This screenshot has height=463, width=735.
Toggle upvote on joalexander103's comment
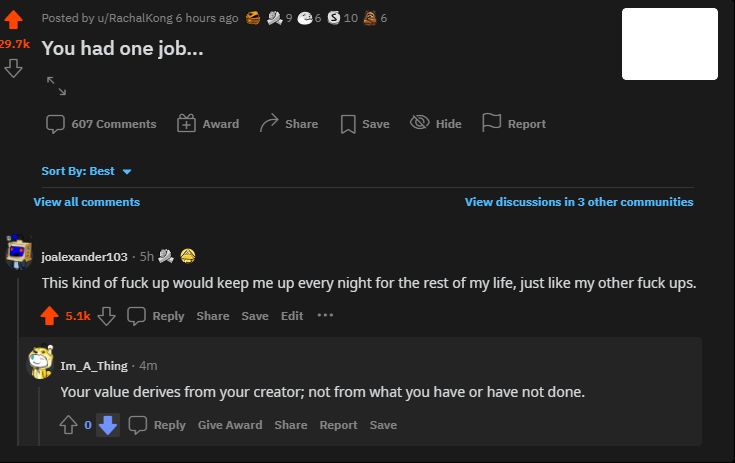[49, 316]
